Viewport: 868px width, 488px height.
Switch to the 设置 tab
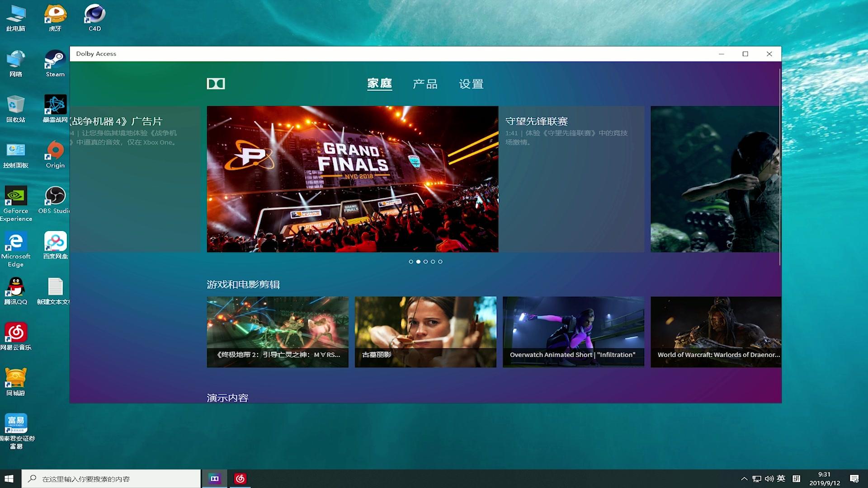coord(471,84)
